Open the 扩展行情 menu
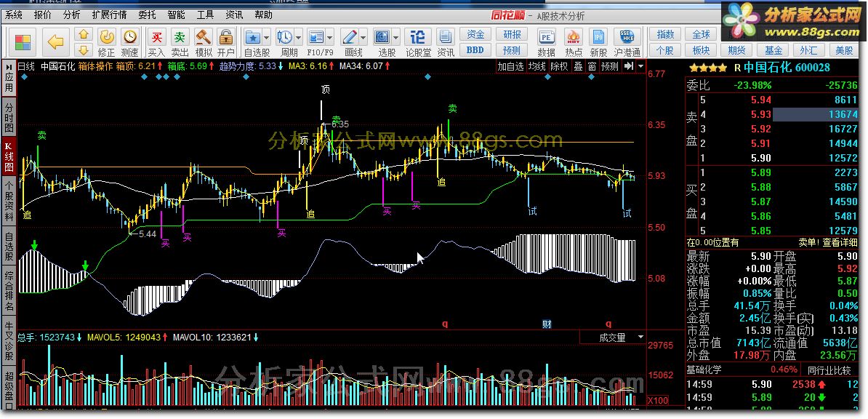 coord(109,15)
